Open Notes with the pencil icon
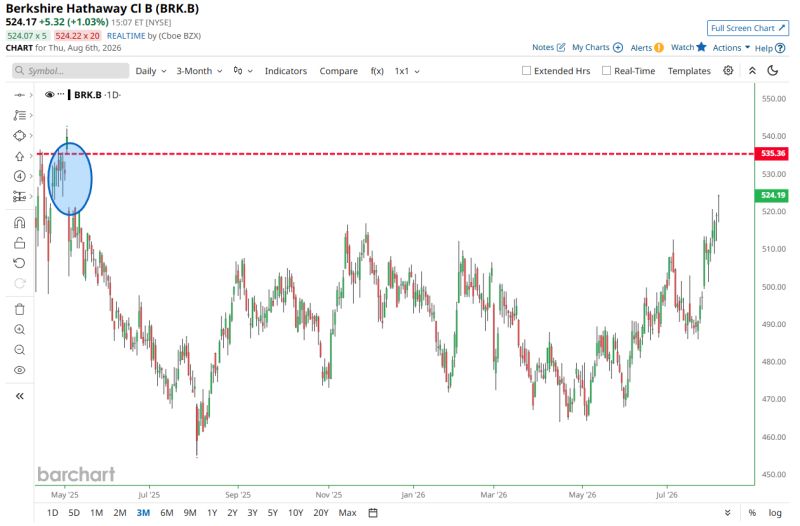Viewport: 800px width, 526px height. pos(548,47)
